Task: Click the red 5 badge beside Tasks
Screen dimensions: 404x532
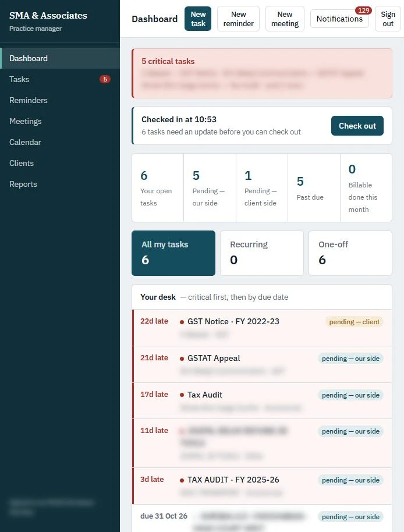Action: point(105,79)
